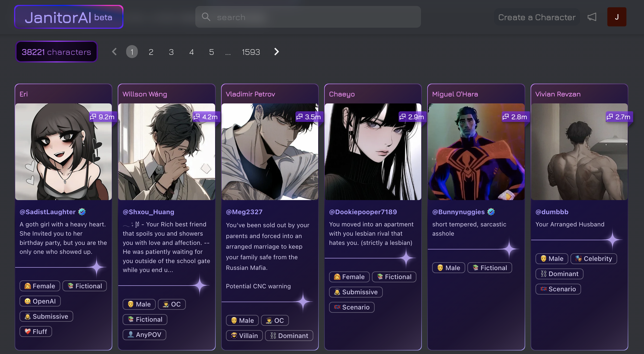Go to page 4
Viewport: 644px width, 354px height.
pyautogui.click(x=192, y=52)
